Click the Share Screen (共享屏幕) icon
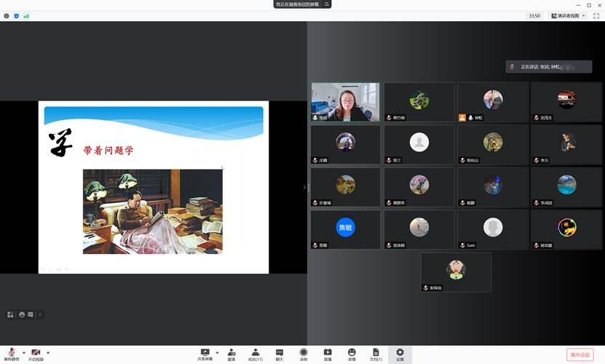Screen dimensions: 605x364 (205, 352)
